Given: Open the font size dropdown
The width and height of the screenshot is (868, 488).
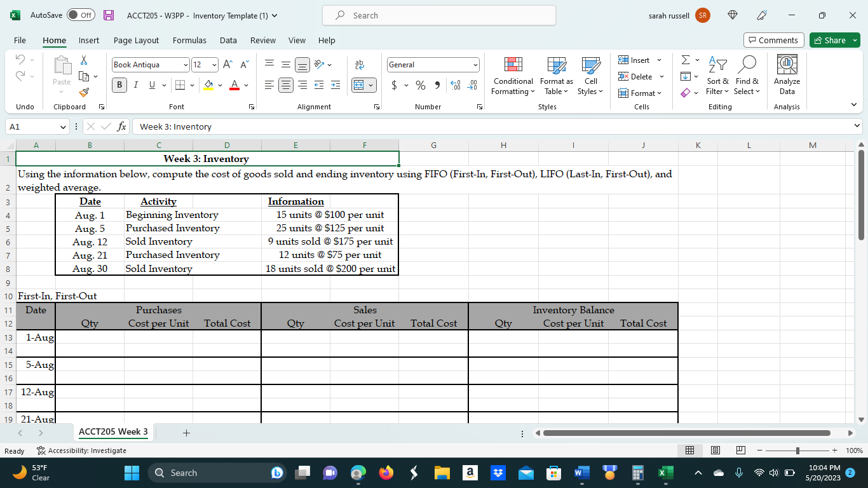Looking at the screenshot, I should (214, 65).
